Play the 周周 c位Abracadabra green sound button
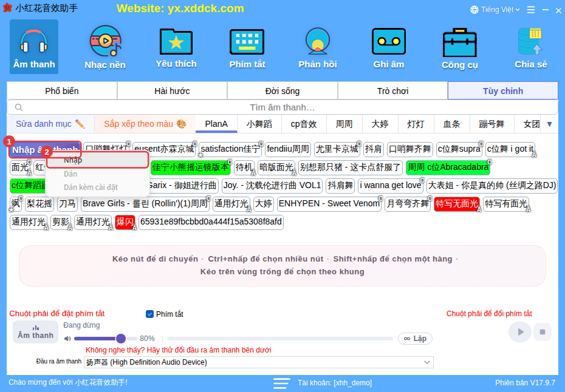The image size is (565, 392). [x=448, y=167]
